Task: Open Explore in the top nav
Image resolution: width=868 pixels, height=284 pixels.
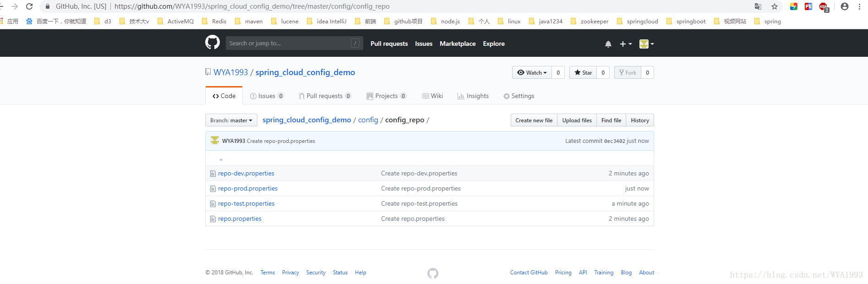Action: coord(494,44)
